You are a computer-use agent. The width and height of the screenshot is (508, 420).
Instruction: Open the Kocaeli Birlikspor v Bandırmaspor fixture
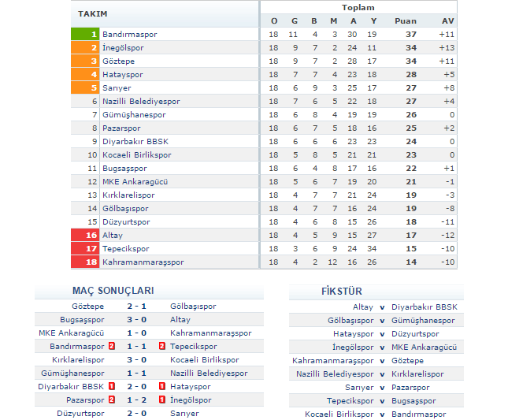382,414
